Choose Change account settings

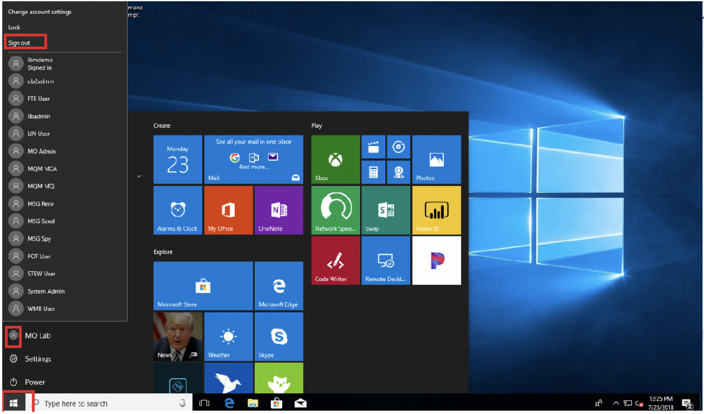coord(40,12)
